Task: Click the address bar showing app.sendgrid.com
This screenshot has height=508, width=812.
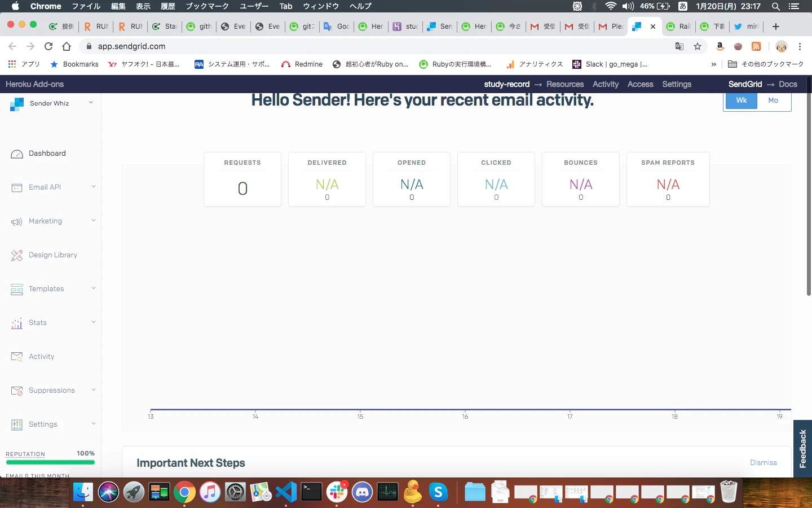Action: (378, 46)
